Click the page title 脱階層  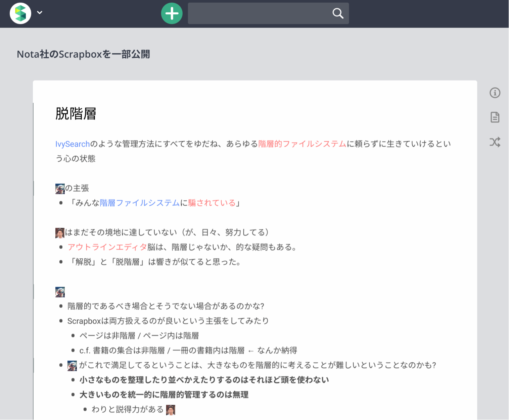[76, 114]
